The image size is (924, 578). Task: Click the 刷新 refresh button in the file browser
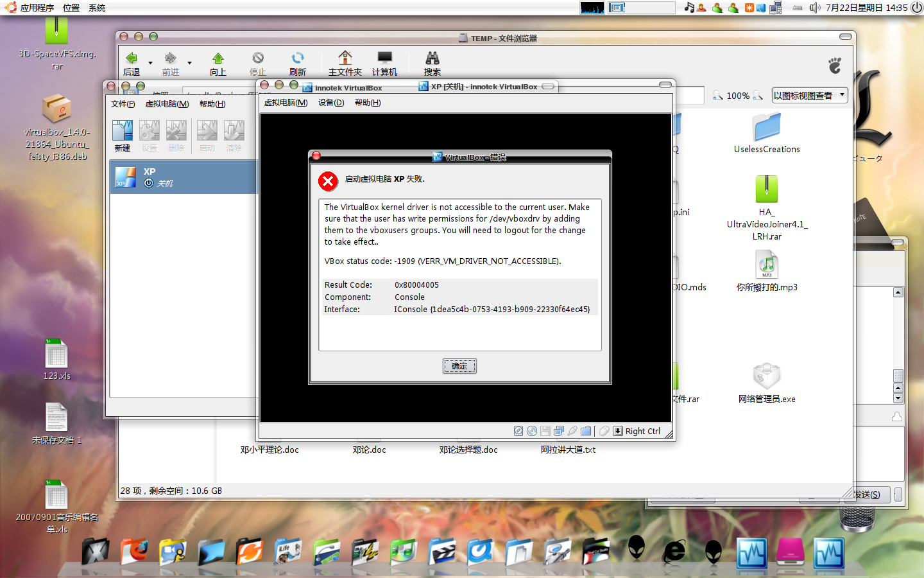pos(298,64)
